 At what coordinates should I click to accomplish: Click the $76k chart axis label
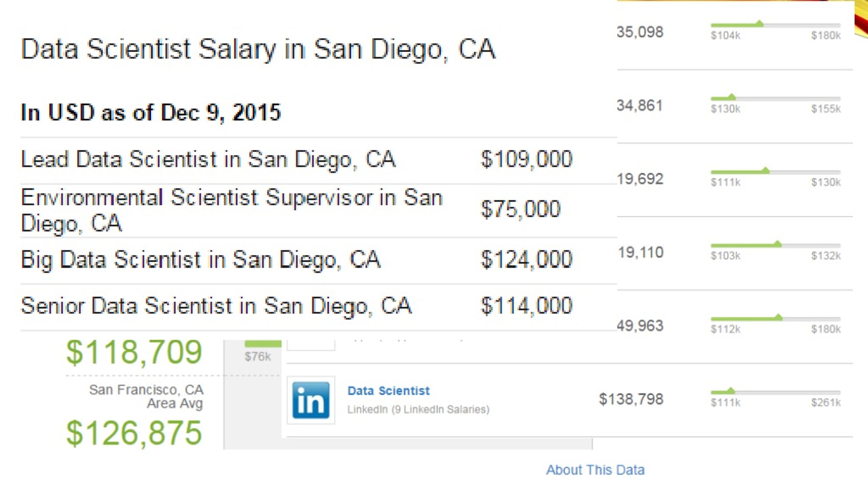click(258, 357)
